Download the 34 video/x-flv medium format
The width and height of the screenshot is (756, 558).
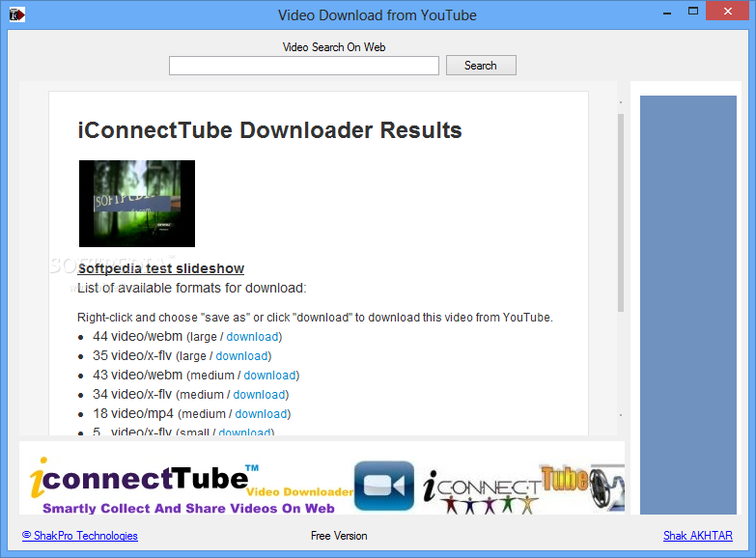pos(260,395)
